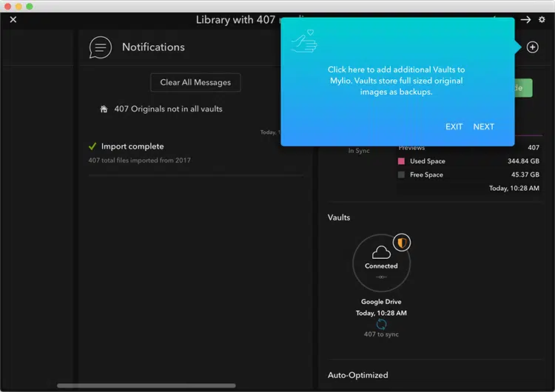Click the horizontal scrollbar at the bottom

click(147, 385)
